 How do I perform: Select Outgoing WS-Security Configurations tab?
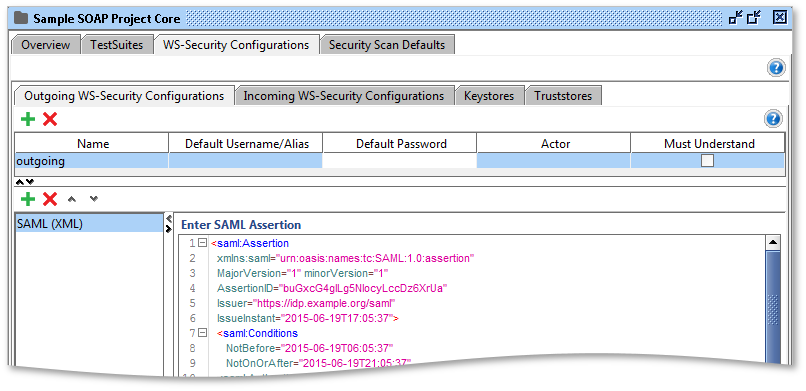click(x=124, y=96)
